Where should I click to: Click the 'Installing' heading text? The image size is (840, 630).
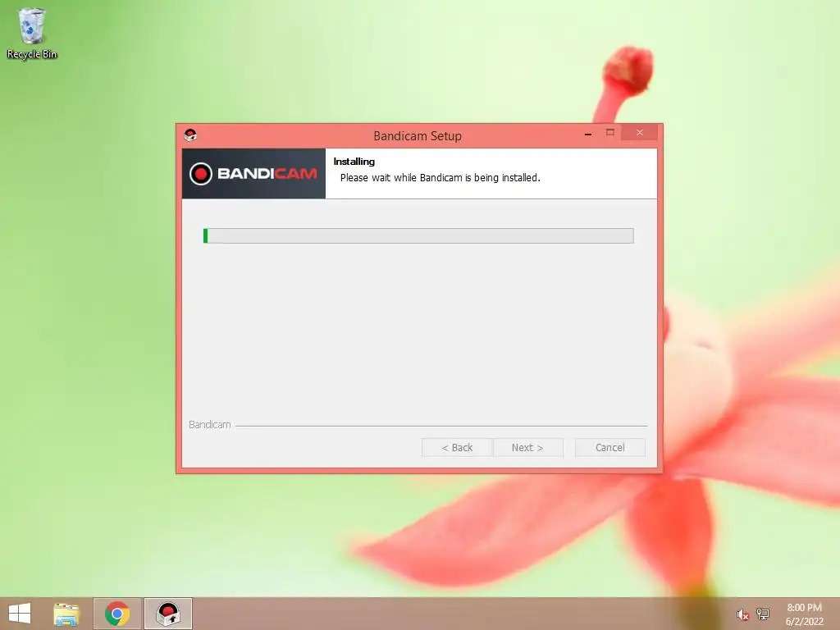[354, 162]
